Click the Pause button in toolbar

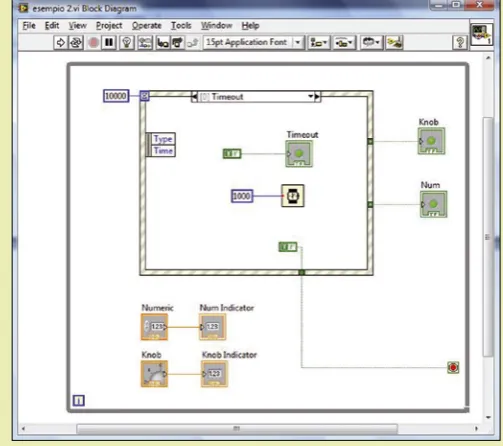tap(109, 43)
